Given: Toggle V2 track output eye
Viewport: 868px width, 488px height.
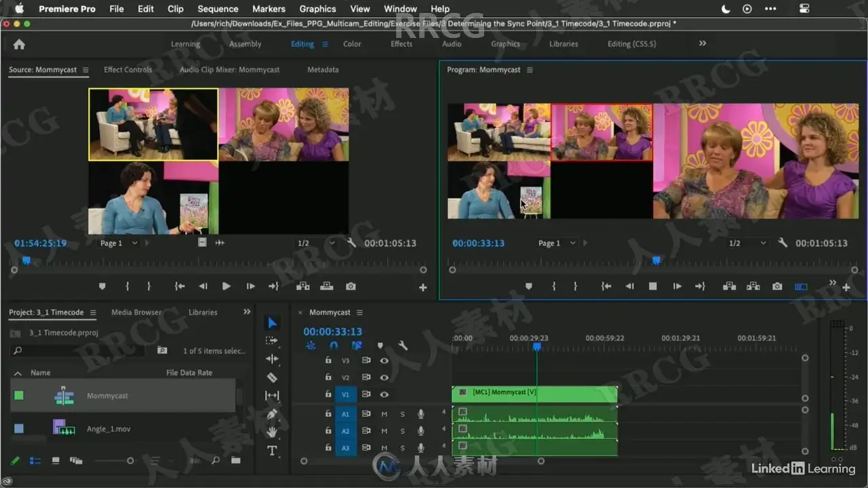Looking at the screenshot, I should coord(384,378).
